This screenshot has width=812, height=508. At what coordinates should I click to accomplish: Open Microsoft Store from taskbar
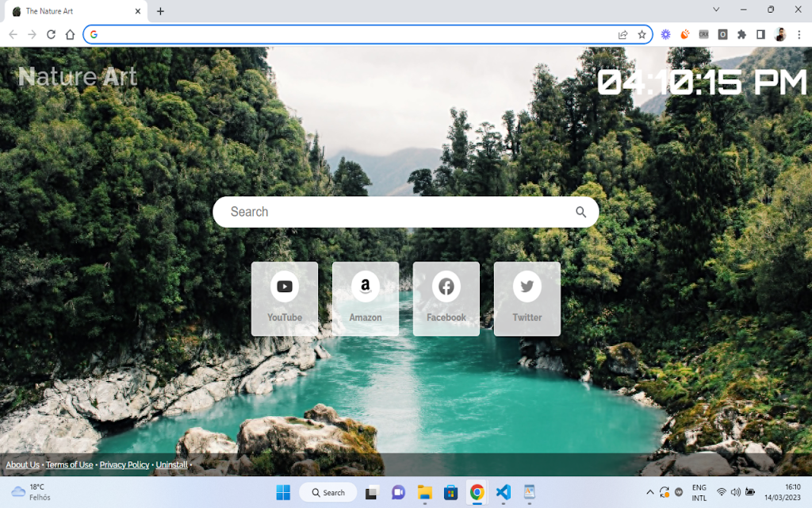click(x=450, y=492)
